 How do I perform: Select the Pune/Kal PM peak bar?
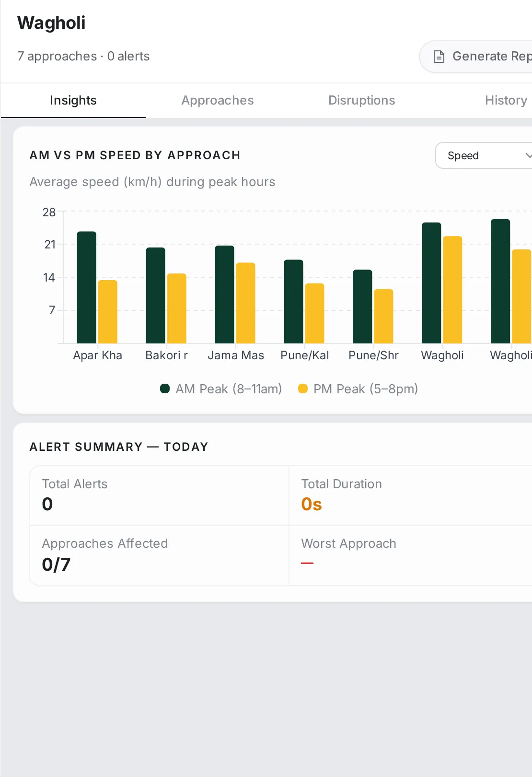click(315, 313)
